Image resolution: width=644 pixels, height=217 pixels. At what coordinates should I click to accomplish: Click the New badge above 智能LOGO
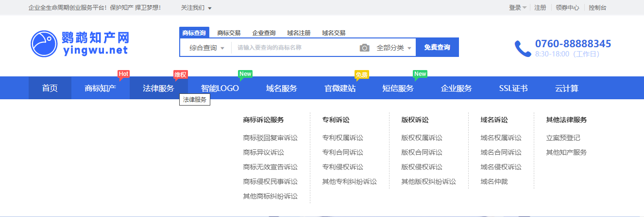click(245, 74)
